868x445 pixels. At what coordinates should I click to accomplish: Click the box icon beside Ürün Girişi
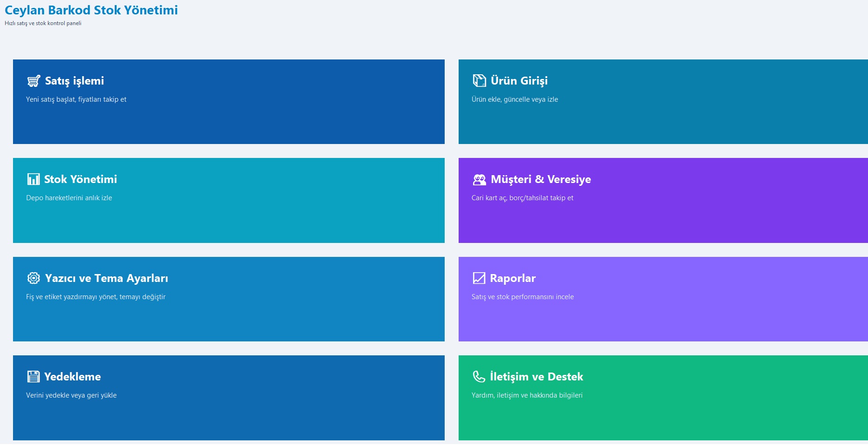pos(479,81)
